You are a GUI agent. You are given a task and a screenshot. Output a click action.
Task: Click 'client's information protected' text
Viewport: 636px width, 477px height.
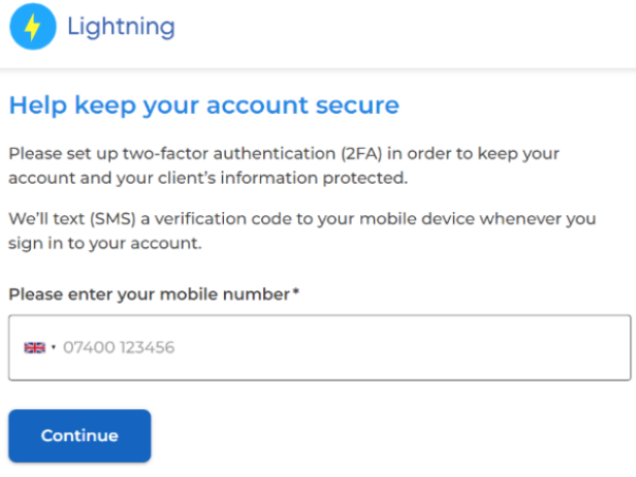(x=283, y=178)
